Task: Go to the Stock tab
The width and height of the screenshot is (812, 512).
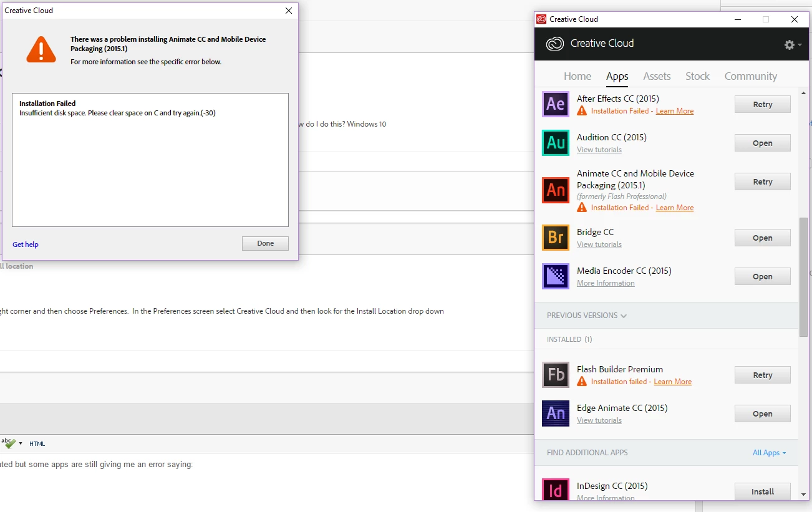Action: coord(697,76)
